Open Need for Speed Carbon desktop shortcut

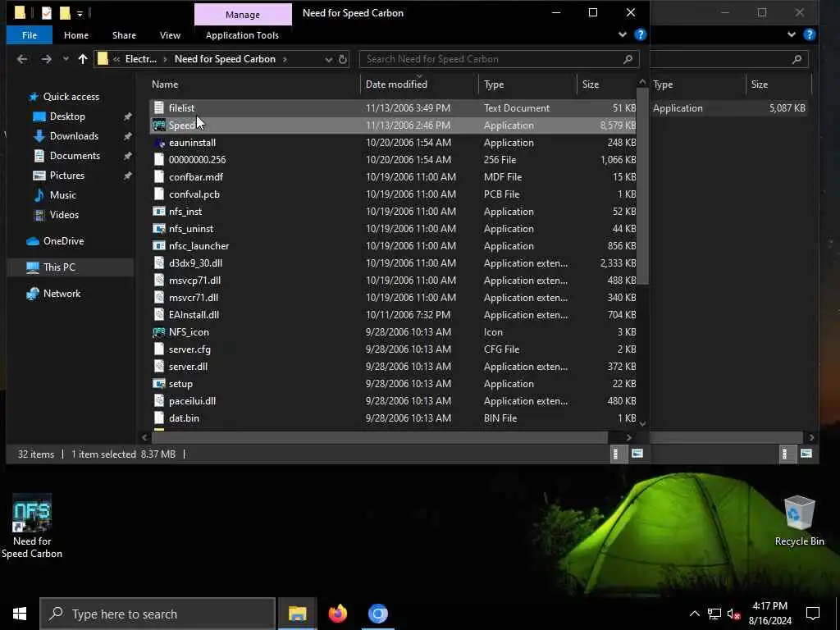click(x=32, y=527)
